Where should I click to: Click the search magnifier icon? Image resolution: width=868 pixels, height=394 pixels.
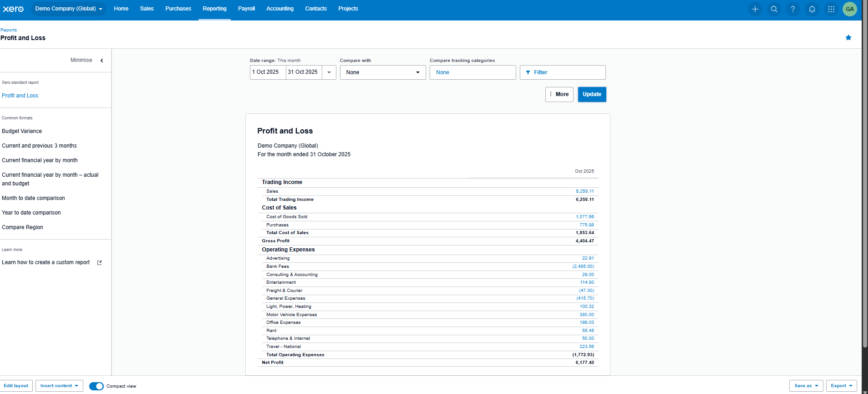pyautogui.click(x=774, y=9)
